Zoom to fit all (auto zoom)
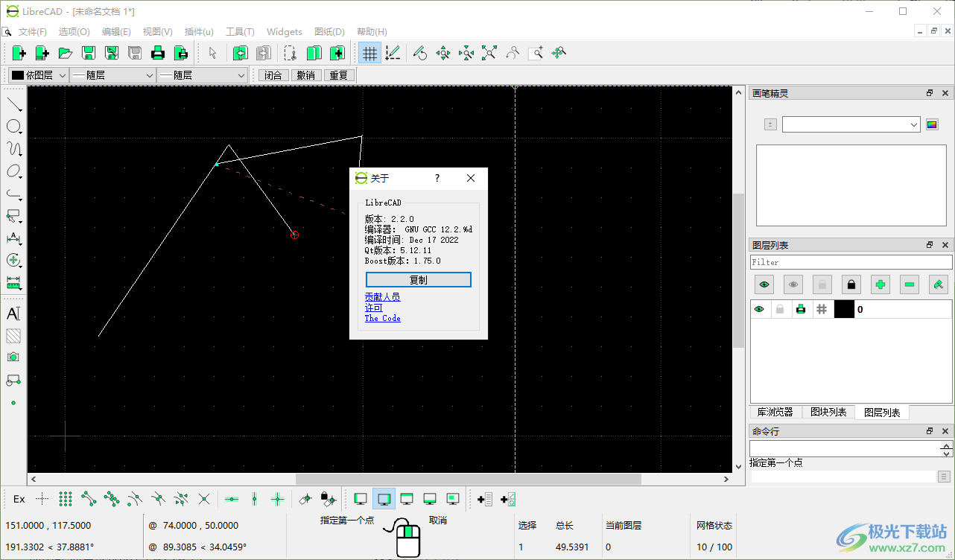The width and height of the screenshot is (955, 560). coord(489,53)
